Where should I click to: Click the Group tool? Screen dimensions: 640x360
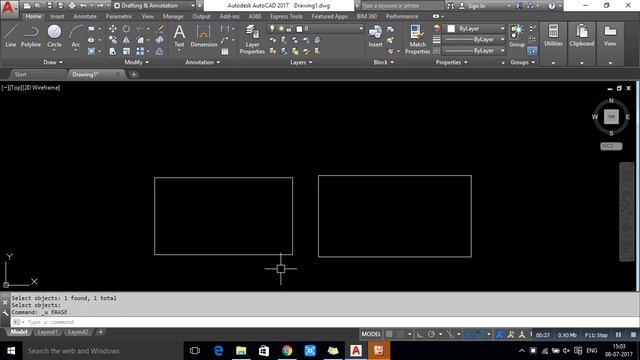coord(517,36)
